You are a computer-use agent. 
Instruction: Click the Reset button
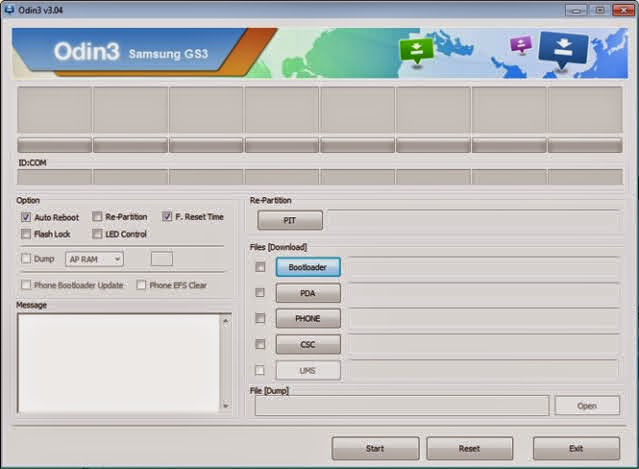tap(469, 449)
